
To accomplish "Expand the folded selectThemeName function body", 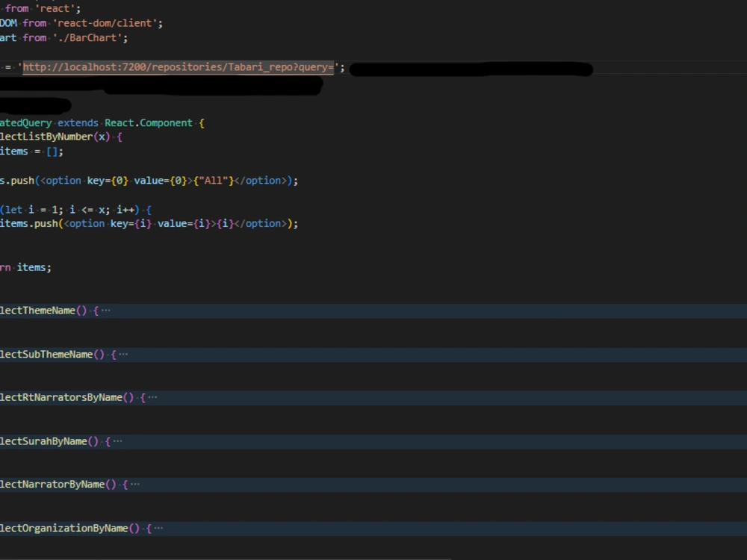I will pos(105,310).
